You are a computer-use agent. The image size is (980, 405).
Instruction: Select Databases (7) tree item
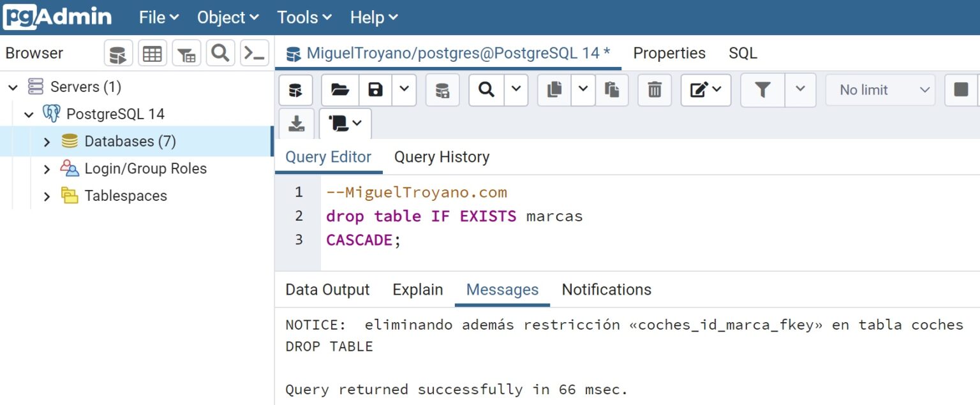[130, 142]
